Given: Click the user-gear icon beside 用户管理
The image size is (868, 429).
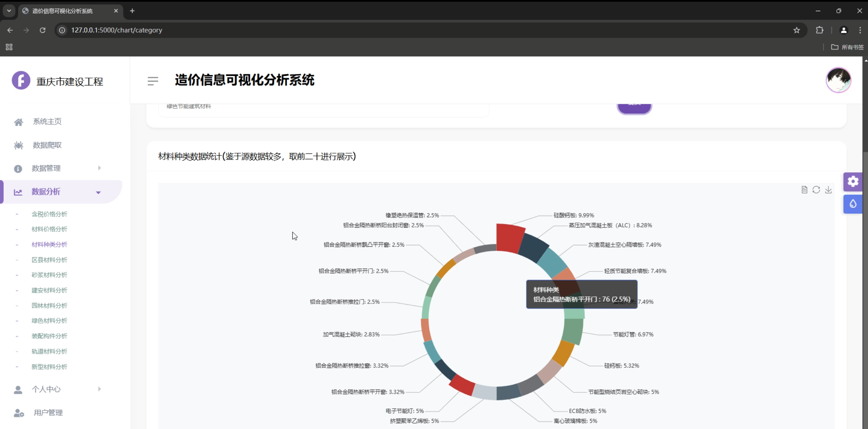Looking at the screenshot, I should point(19,413).
